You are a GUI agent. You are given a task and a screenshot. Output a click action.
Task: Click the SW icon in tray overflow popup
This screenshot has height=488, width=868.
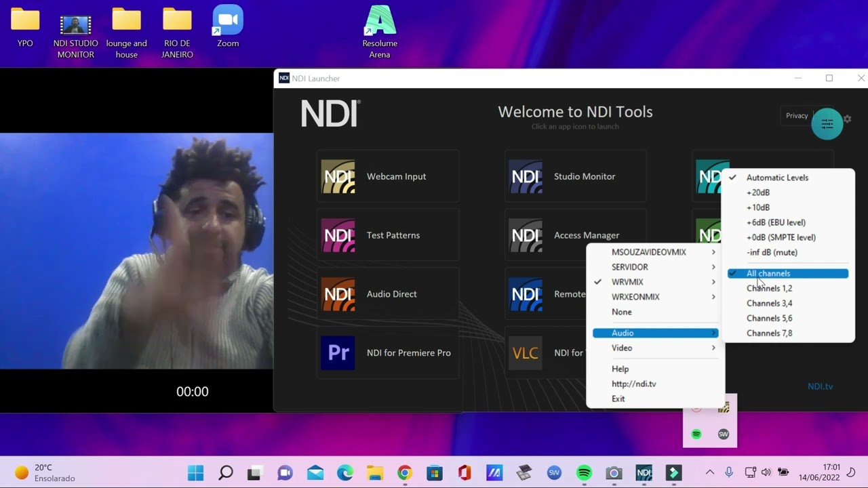(724, 434)
